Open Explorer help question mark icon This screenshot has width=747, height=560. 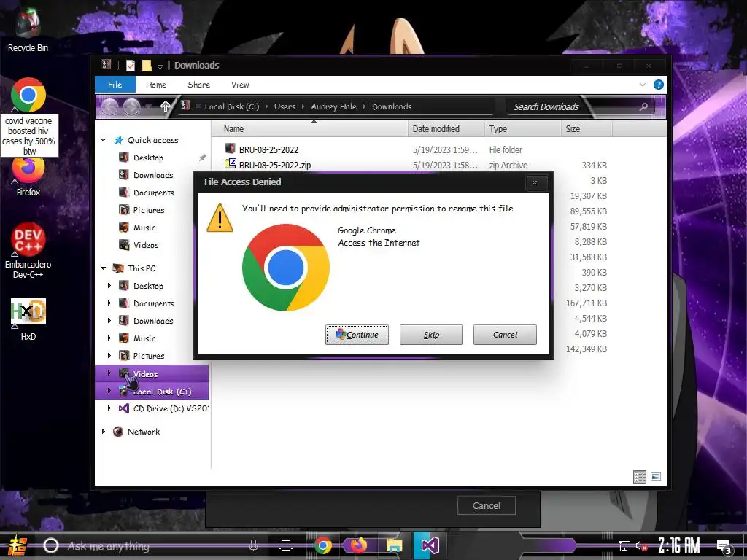tap(659, 85)
